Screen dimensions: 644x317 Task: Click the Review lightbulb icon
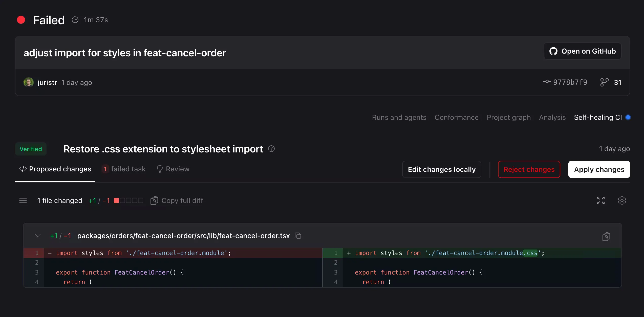pos(160,169)
